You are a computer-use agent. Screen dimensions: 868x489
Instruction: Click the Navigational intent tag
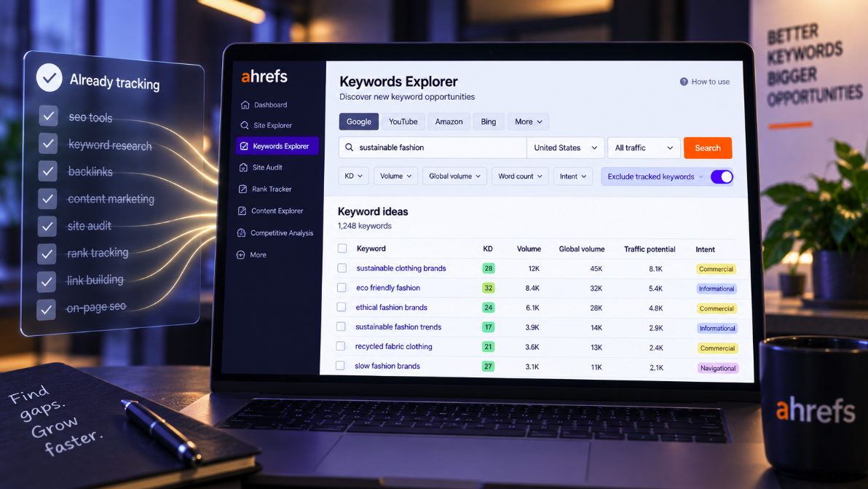(x=718, y=368)
